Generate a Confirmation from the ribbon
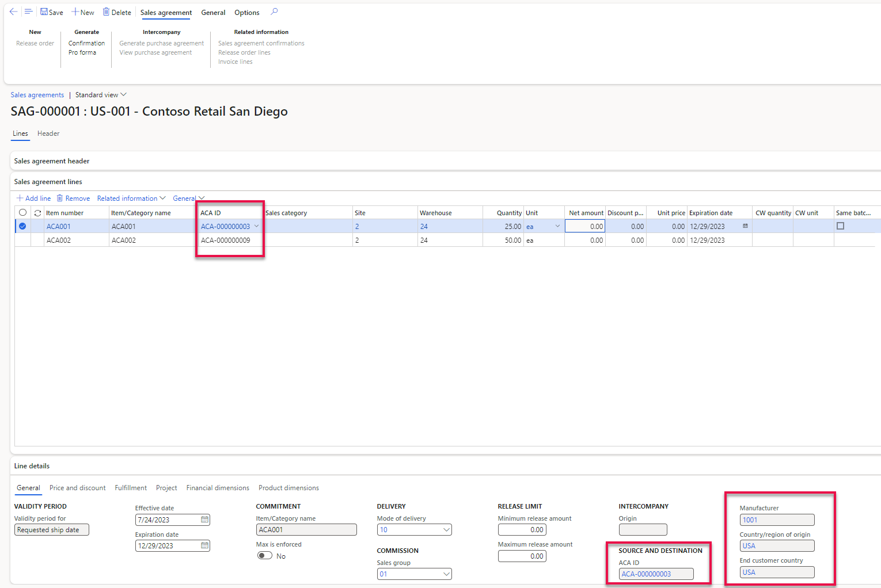This screenshot has height=588, width=881. [86, 43]
